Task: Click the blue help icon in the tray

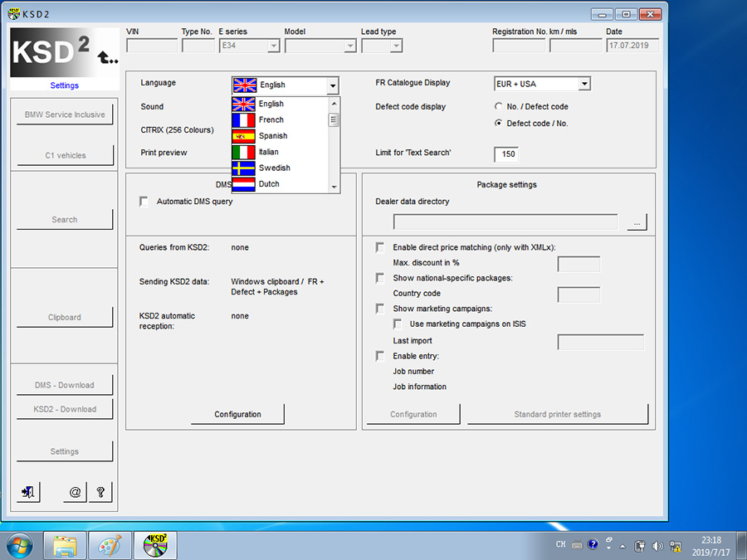Action: pyautogui.click(x=593, y=543)
